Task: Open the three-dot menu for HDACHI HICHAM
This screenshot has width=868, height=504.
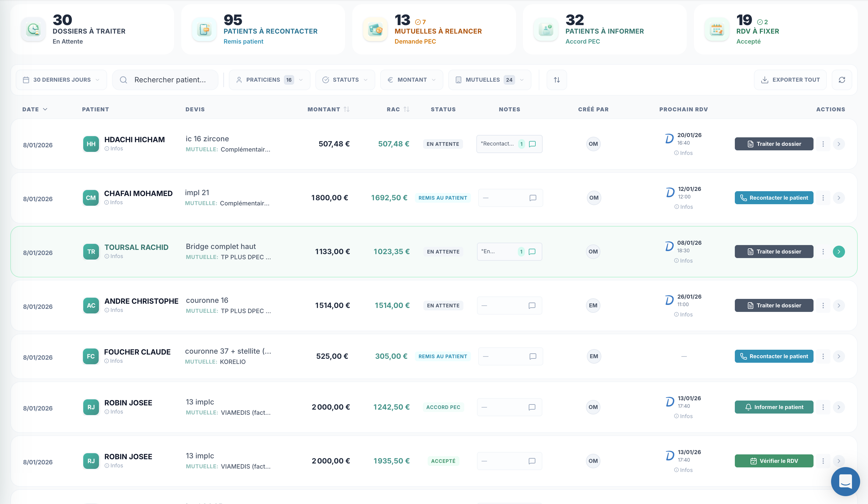Action: (823, 144)
